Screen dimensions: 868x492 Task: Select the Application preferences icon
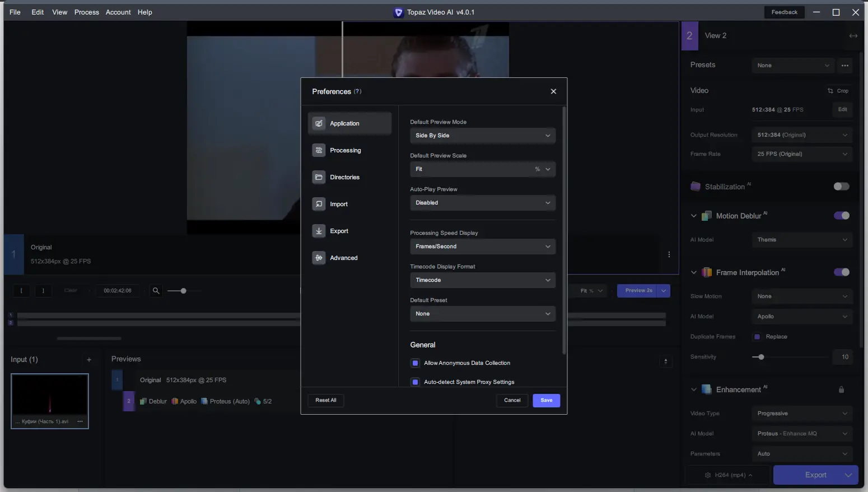click(319, 123)
